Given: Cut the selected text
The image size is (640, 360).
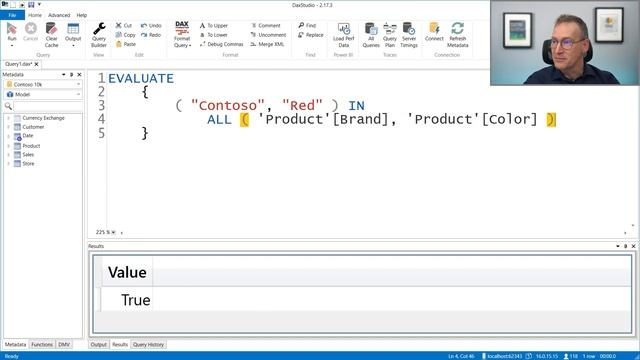Looking at the screenshot, I should point(124,25).
